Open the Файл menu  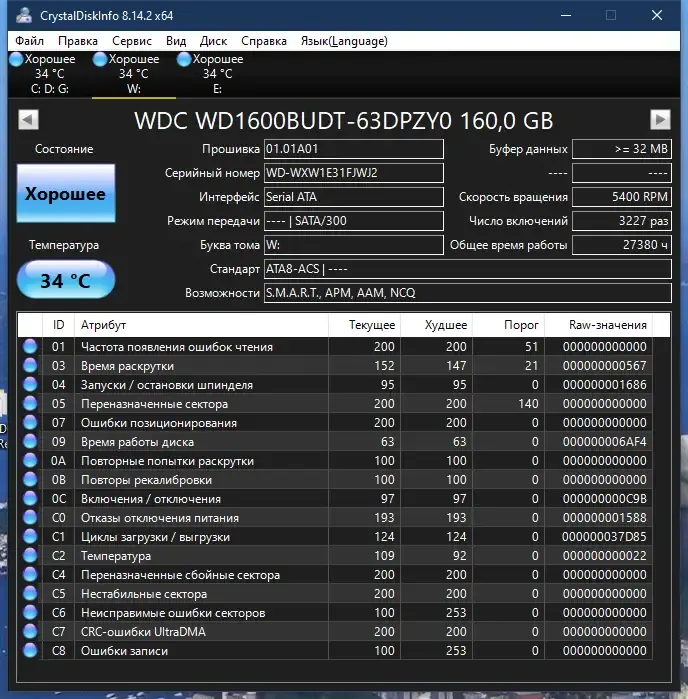coord(29,41)
